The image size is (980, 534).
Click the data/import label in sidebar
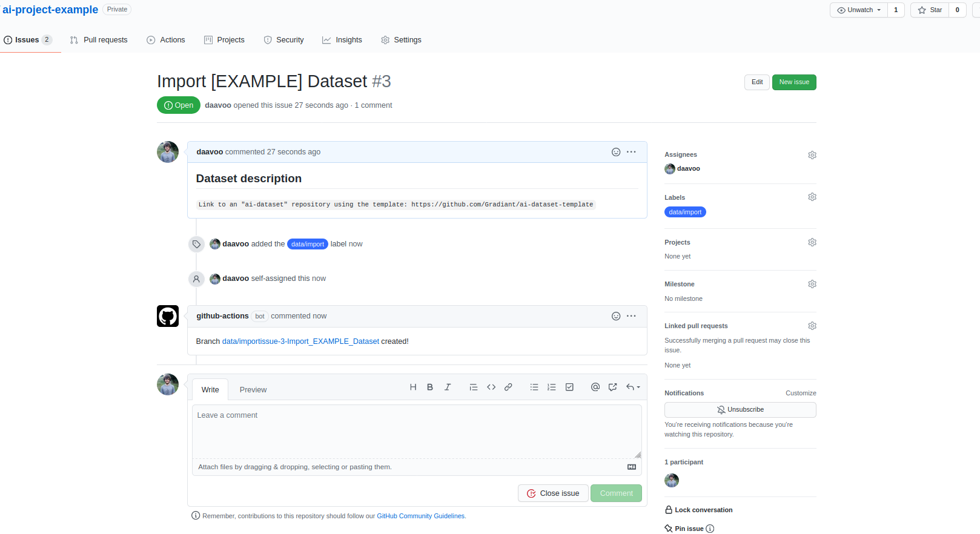[x=685, y=212]
